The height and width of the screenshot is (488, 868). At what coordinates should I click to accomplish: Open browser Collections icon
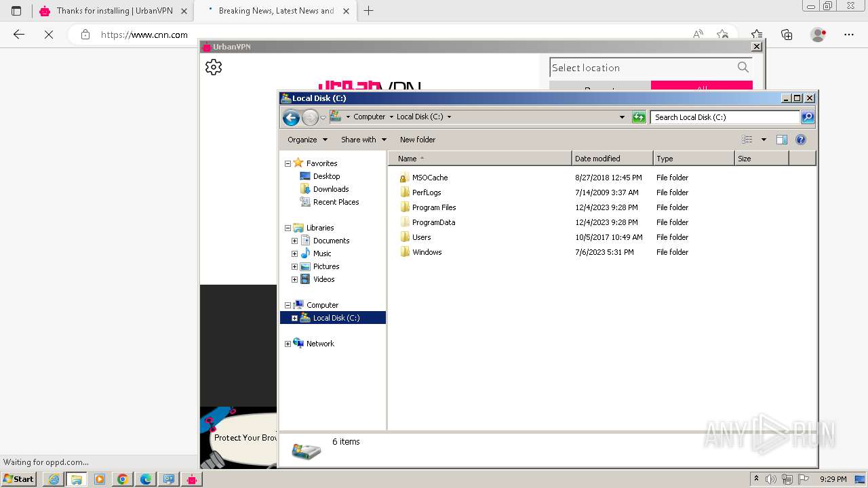[787, 35]
